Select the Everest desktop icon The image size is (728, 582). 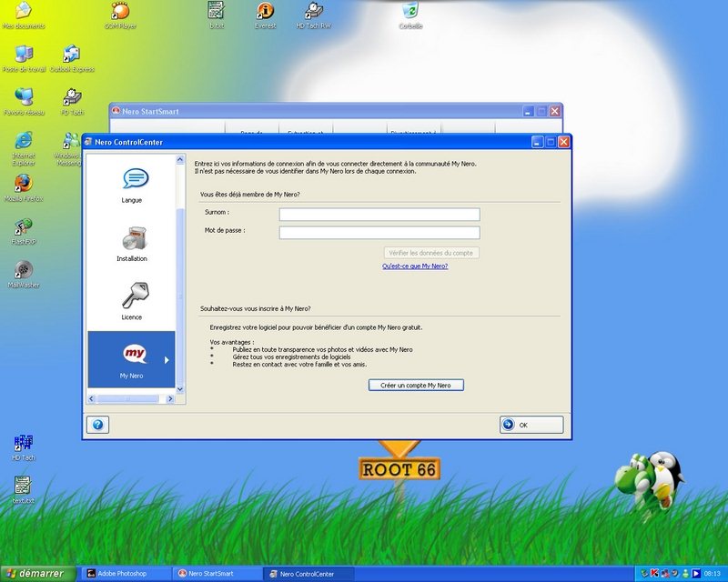point(266,15)
